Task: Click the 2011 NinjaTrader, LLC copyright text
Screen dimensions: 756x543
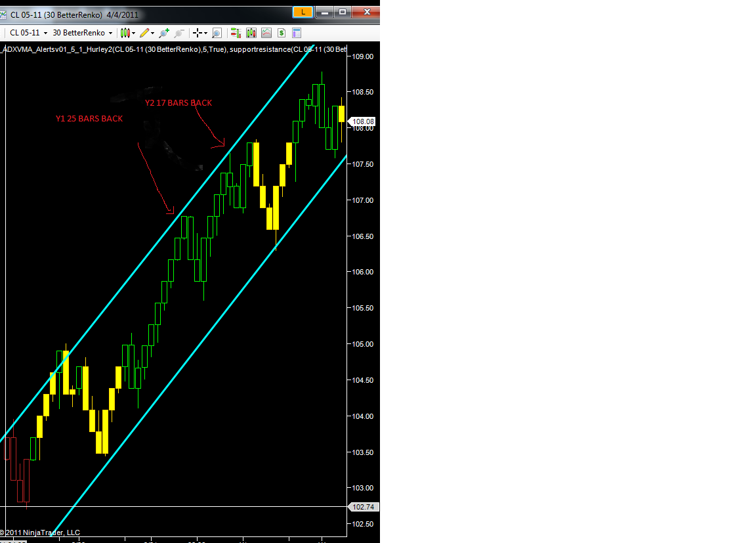Action: (40, 532)
